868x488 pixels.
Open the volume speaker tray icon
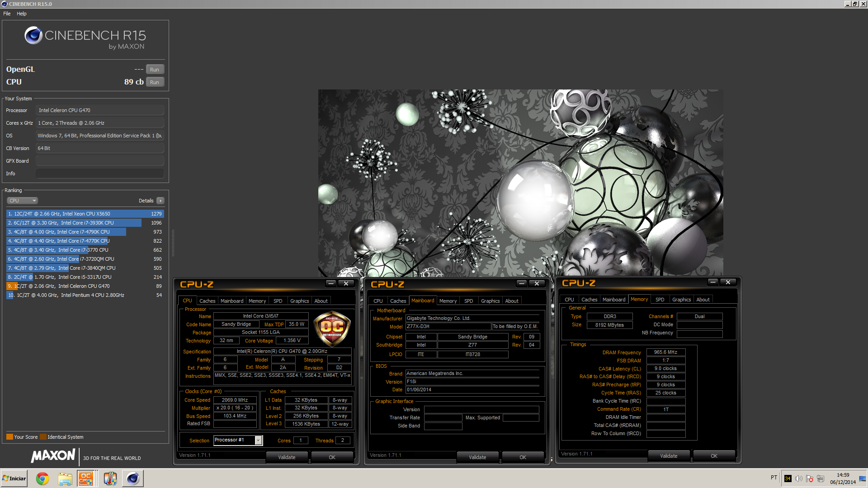click(x=799, y=479)
